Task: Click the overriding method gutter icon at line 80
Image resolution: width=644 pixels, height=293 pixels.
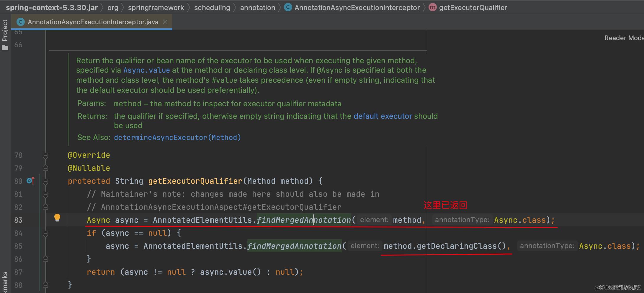Action: pos(30,181)
